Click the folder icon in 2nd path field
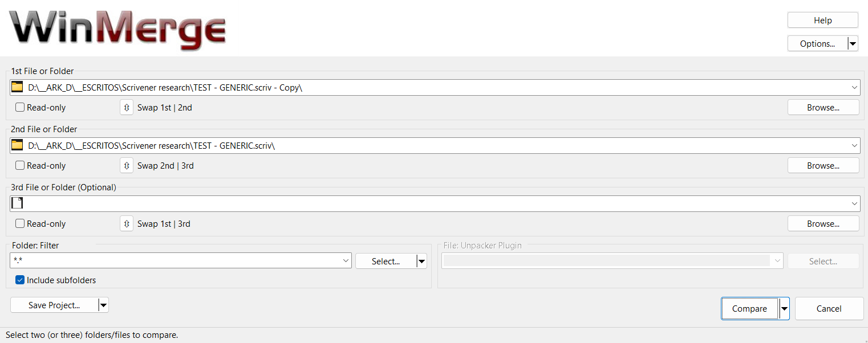Viewport: 868px width, 343px height. point(17,145)
